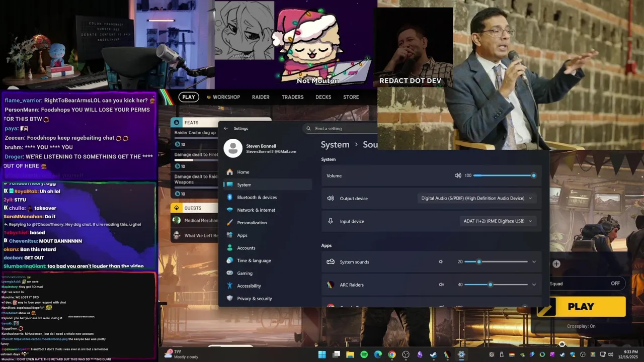Open Microsoft Edge from taskbar
This screenshot has height=362, width=644.
378,354
